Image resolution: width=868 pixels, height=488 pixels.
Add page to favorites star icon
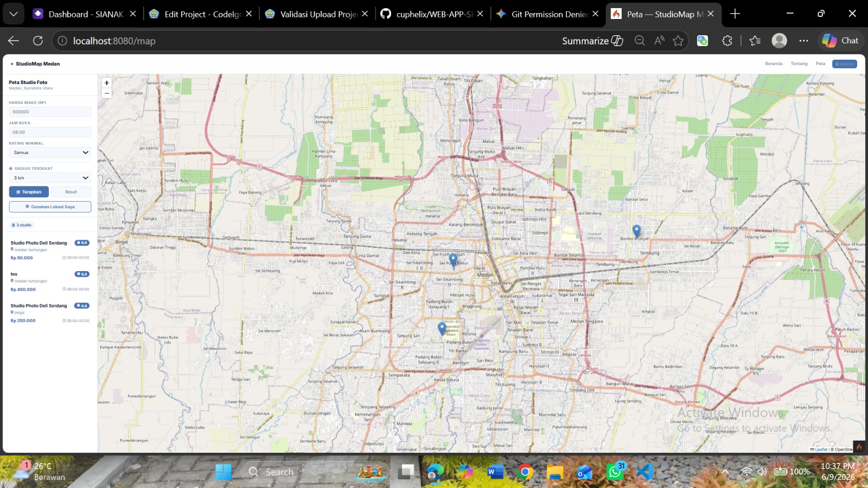pos(678,41)
